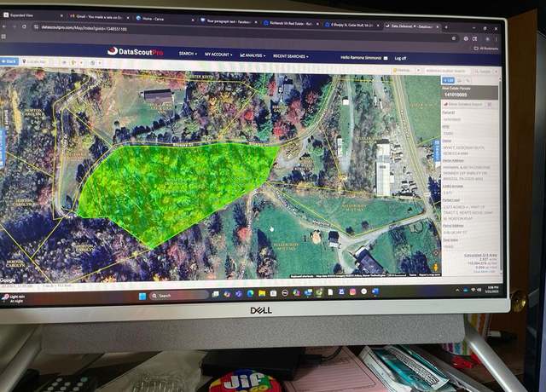
Task: Click the Windows taskbar Search box
Action: [x=179, y=296]
